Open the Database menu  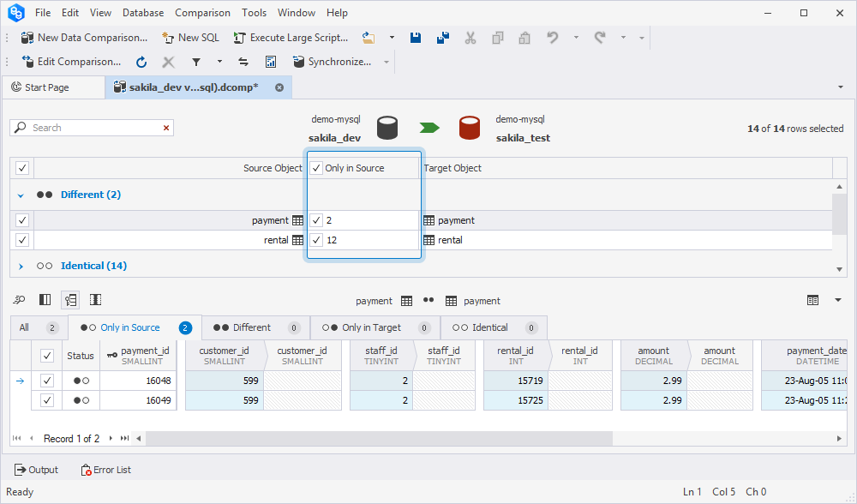click(143, 13)
